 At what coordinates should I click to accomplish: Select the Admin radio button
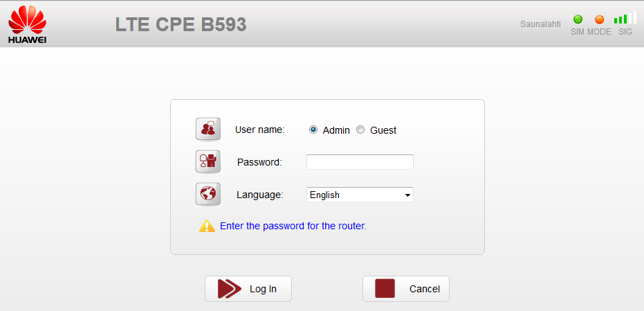pos(313,130)
